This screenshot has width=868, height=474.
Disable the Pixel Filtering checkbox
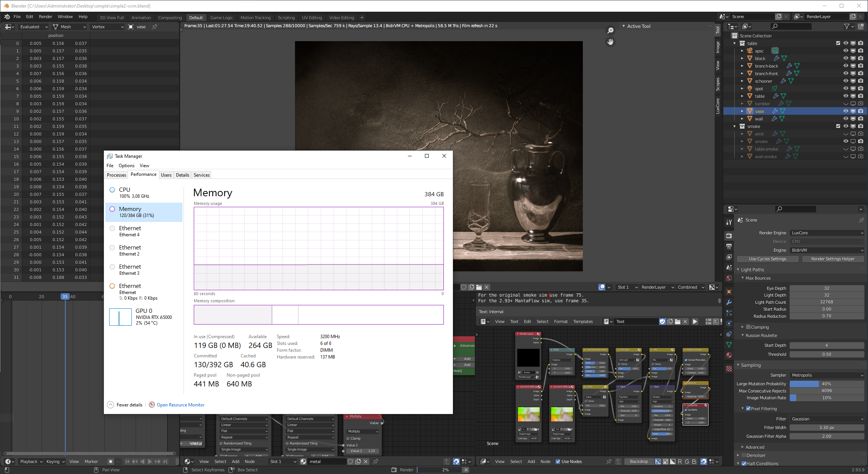pos(748,409)
